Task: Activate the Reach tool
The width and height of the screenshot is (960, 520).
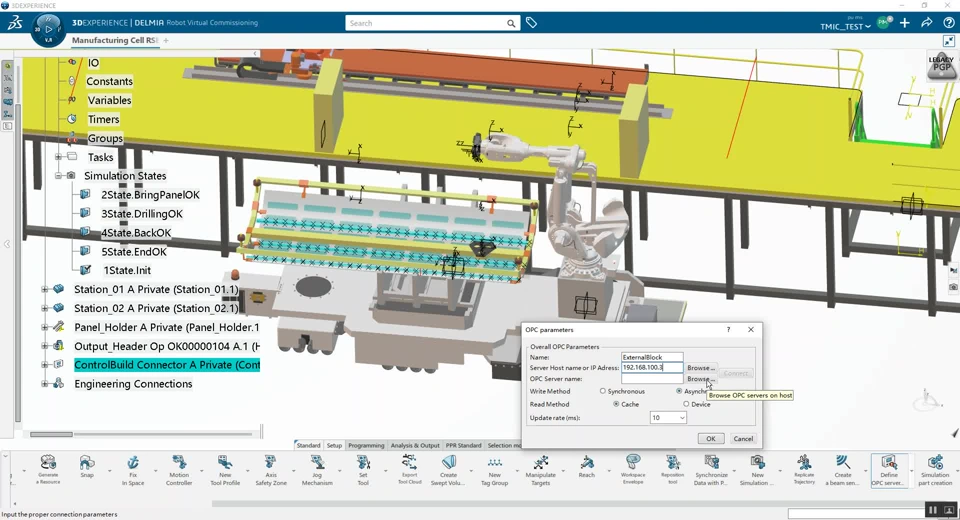Action: 587,467
